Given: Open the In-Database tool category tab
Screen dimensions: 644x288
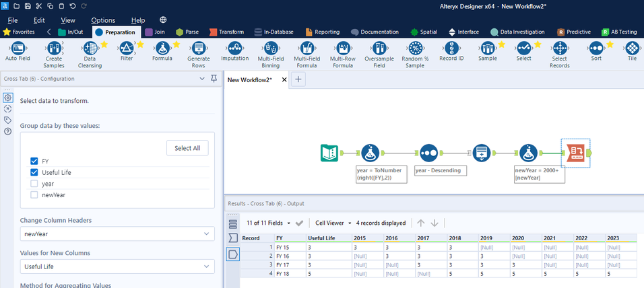Looking at the screenshot, I should click(273, 32).
